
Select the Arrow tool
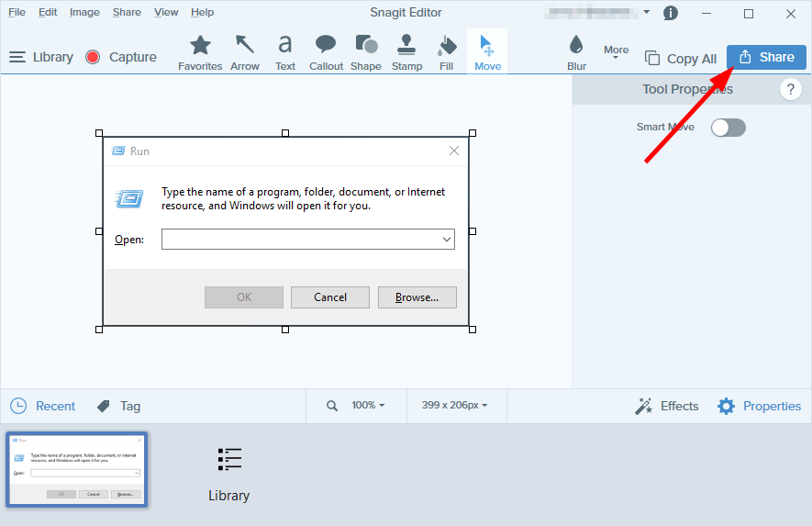pyautogui.click(x=244, y=52)
